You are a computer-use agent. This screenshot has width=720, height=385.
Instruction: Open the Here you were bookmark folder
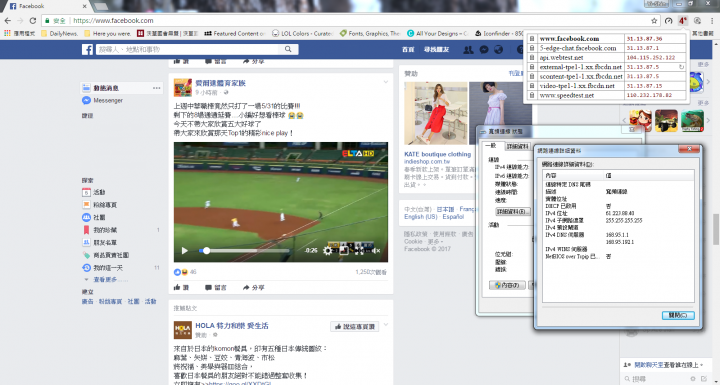click(108, 34)
